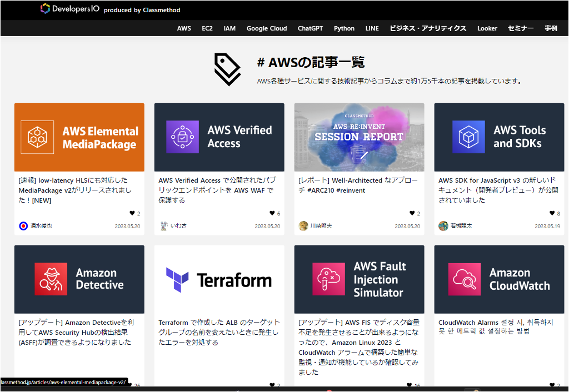Screen dimensions: 569x392
Task: Open the LINE navigation item
Action: 372,28
